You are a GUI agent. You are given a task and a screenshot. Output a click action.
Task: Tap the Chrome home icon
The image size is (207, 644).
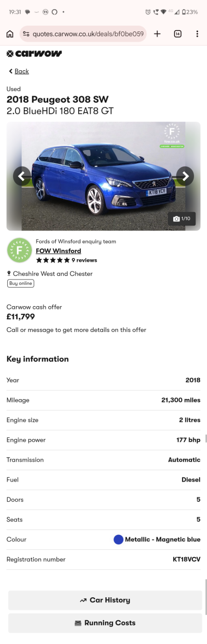(10, 34)
